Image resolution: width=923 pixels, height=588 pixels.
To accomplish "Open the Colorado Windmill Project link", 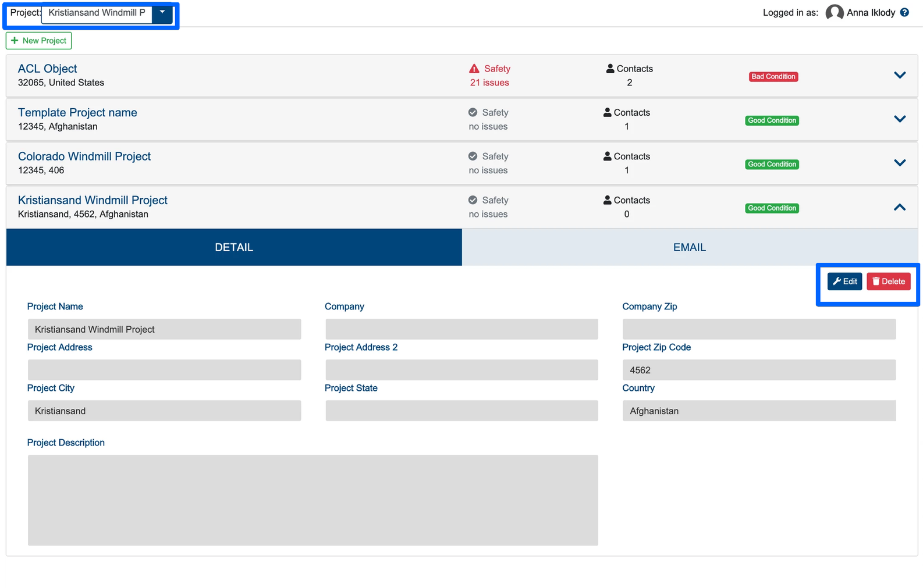I will (84, 156).
